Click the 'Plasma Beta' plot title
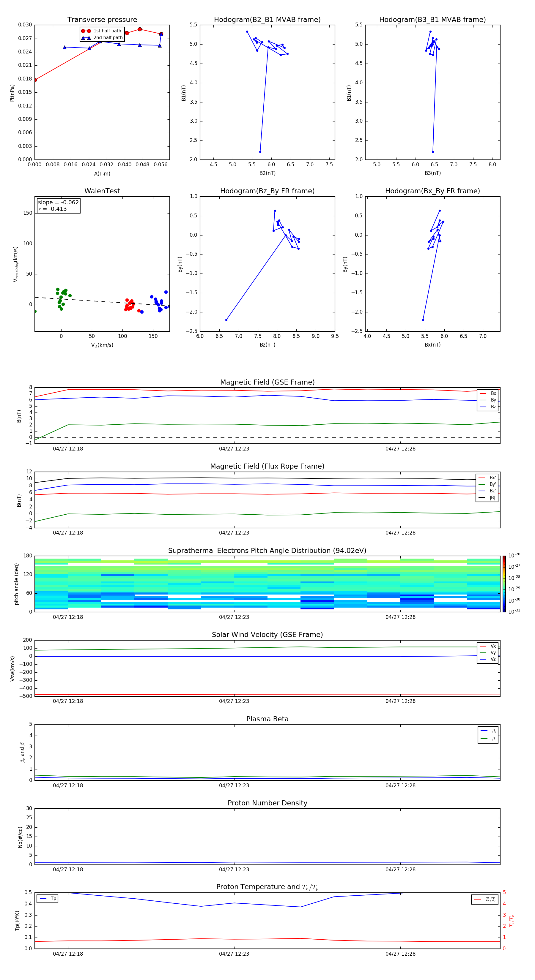 [x=267, y=719]
